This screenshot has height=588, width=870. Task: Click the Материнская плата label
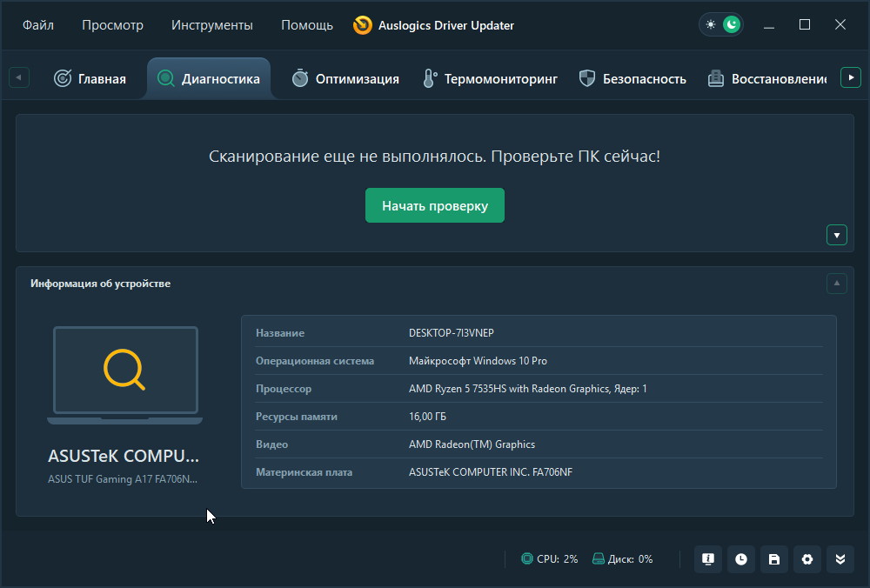(x=304, y=472)
